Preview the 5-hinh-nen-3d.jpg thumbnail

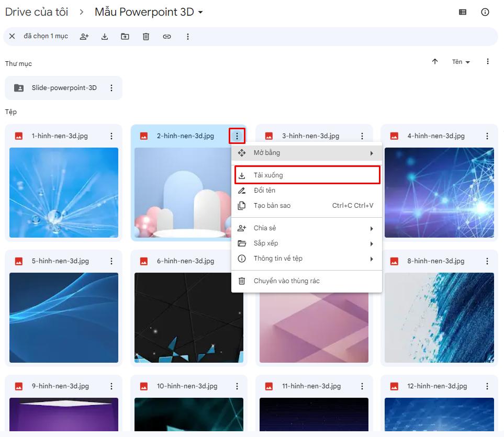(x=63, y=318)
